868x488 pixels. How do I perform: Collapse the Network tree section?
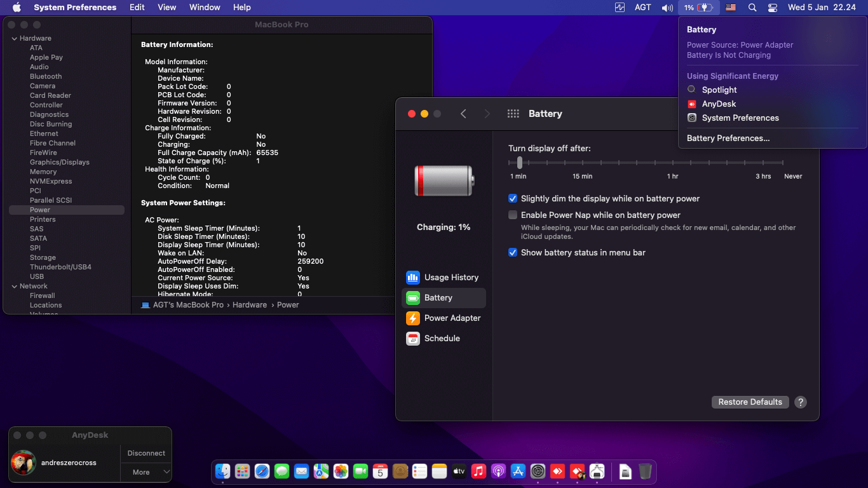(x=14, y=287)
